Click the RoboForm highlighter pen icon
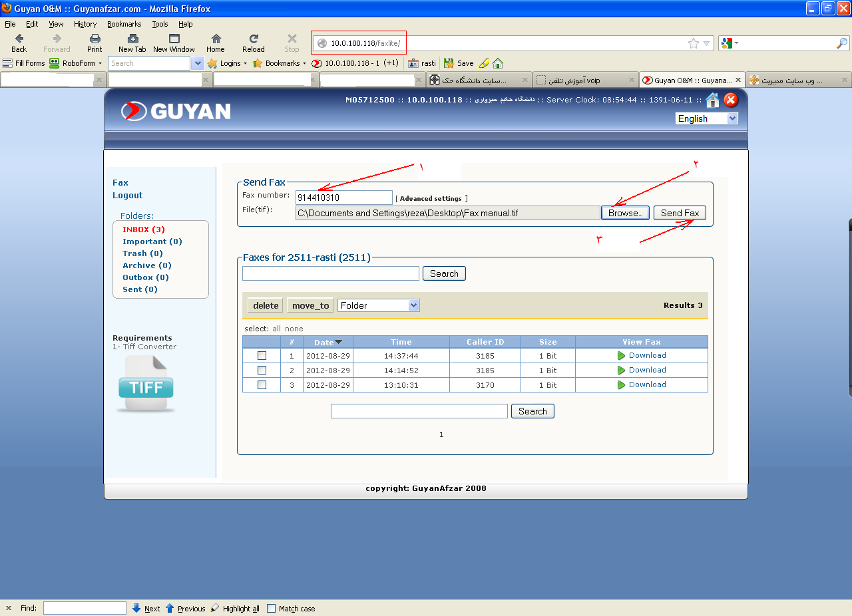 tap(484, 63)
